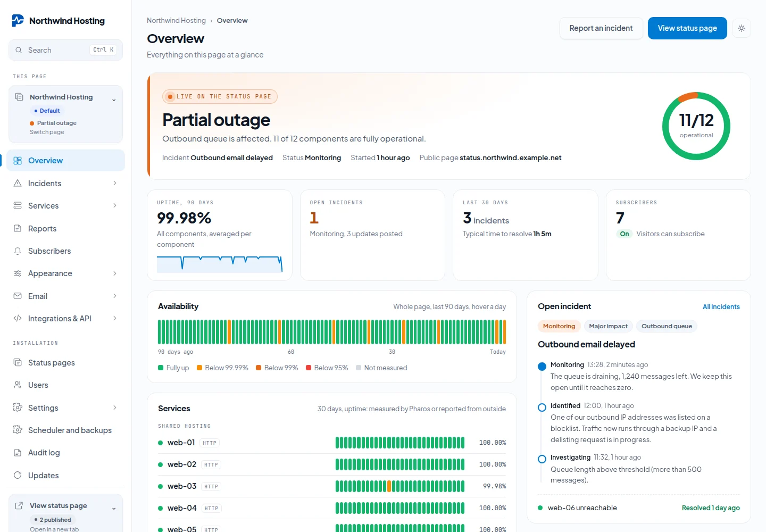
Task: Click the Subscribers bell icon
Action: tap(18, 251)
